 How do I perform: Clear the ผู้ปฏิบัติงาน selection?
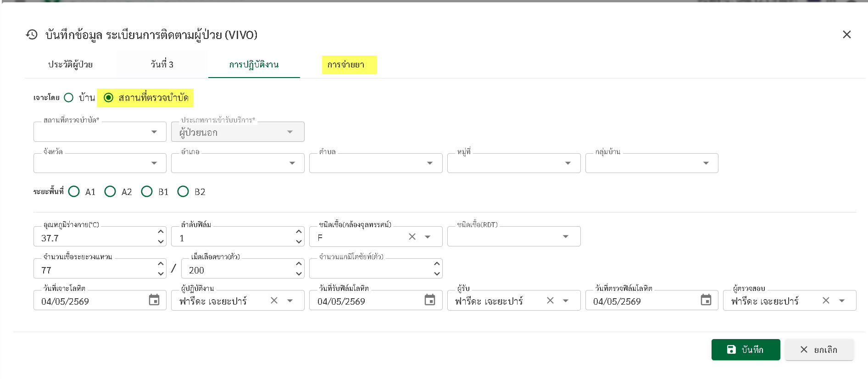coord(274,300)
